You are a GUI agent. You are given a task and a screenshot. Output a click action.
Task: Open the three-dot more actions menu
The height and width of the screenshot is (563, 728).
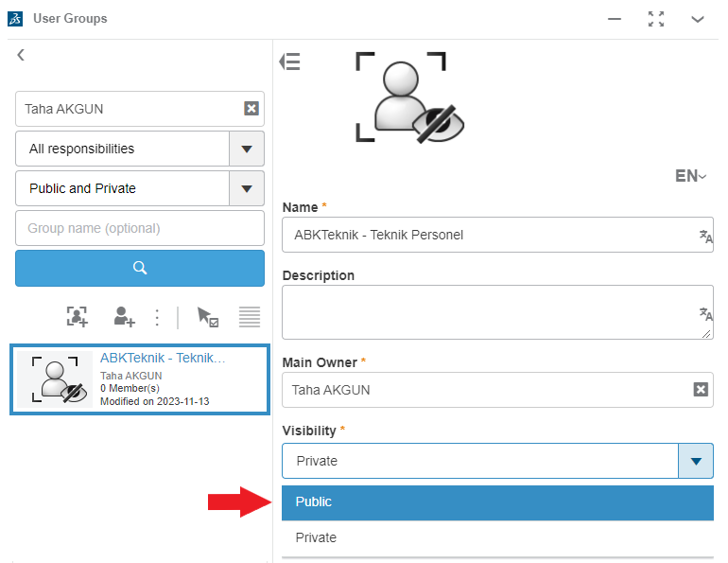point(158,317)
